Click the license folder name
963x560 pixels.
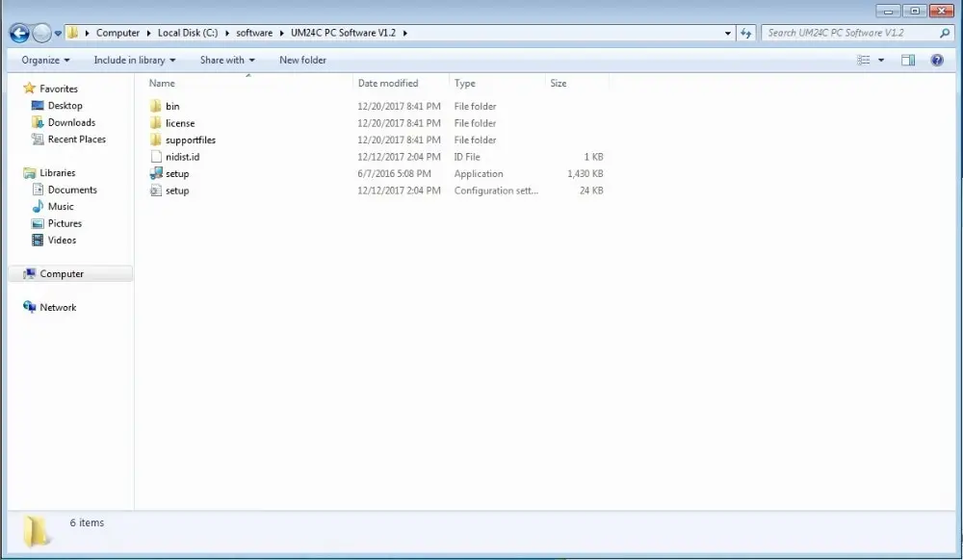180,123
